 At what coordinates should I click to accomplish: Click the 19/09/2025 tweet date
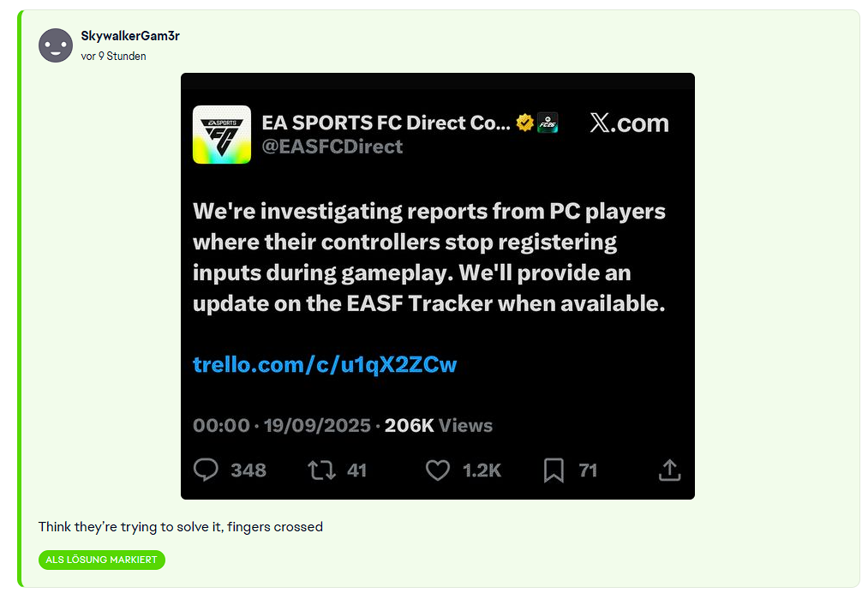pos(317,426)
